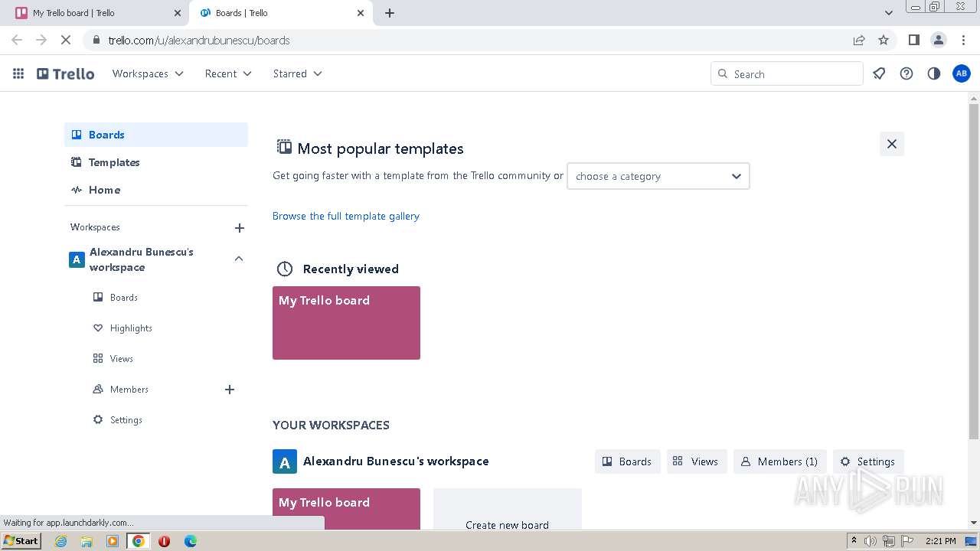The width and height of the screenshot is (980, 551).
Task: Click the workspace Views button
Action: (x=696, y=461)
